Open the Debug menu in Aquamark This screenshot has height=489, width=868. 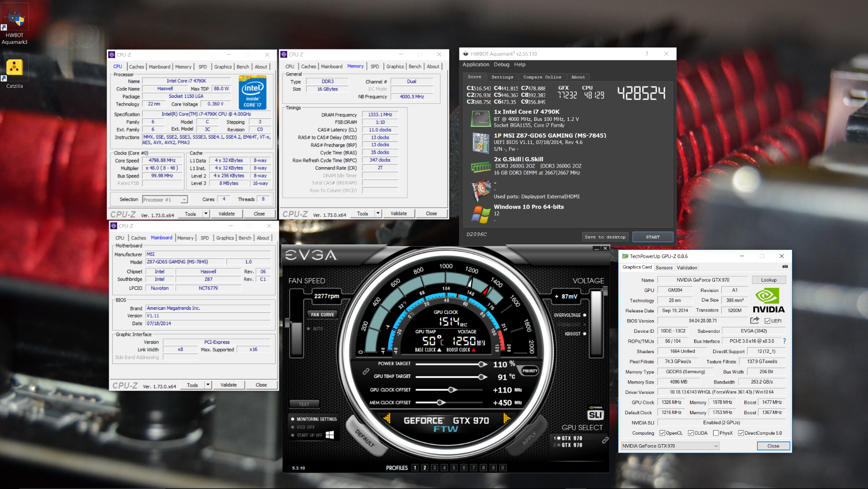501,65
